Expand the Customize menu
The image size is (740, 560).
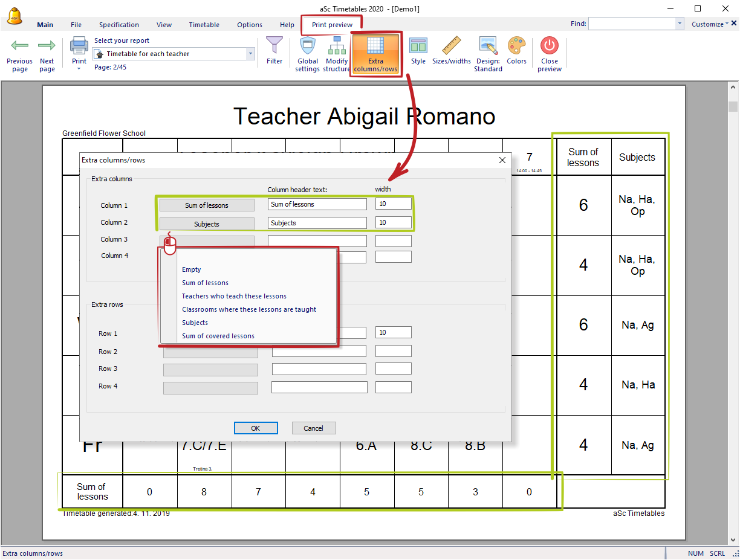coord(710,24)
